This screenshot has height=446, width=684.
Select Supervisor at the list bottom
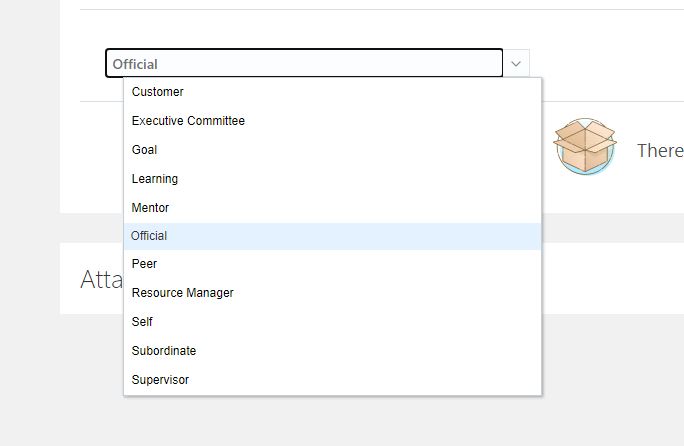pos(332,380)
